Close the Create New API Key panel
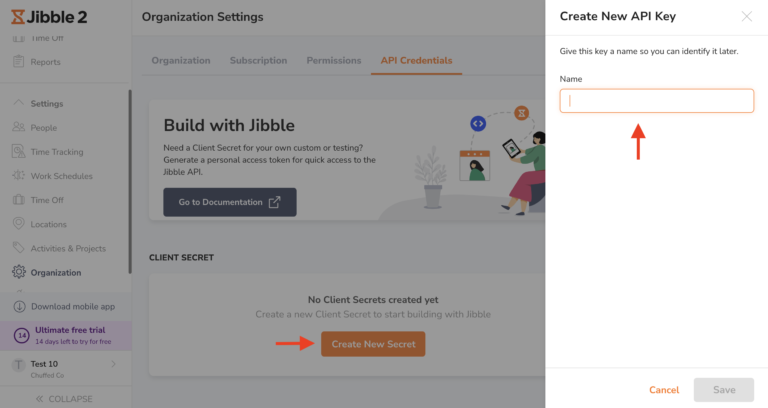Image resolution: width=768 pixels, height=408 pixels. 746,16
